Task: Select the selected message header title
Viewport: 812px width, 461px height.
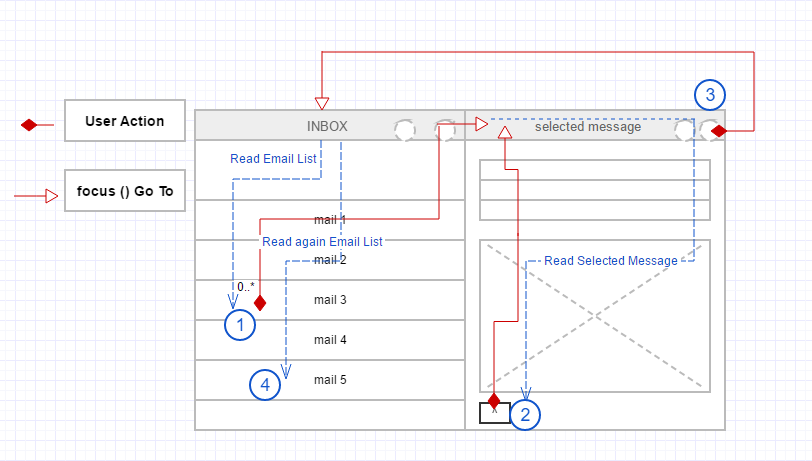Action: click(588, 127)
